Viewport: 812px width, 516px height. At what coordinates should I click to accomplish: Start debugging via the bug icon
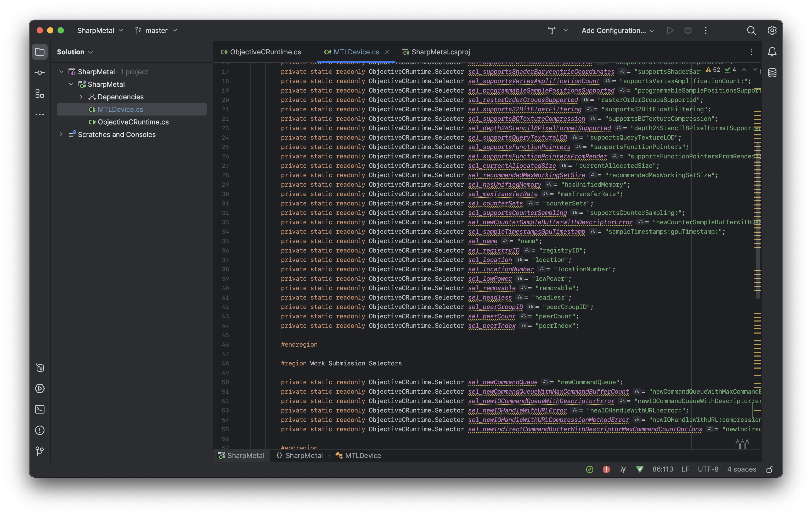(688, 30)
